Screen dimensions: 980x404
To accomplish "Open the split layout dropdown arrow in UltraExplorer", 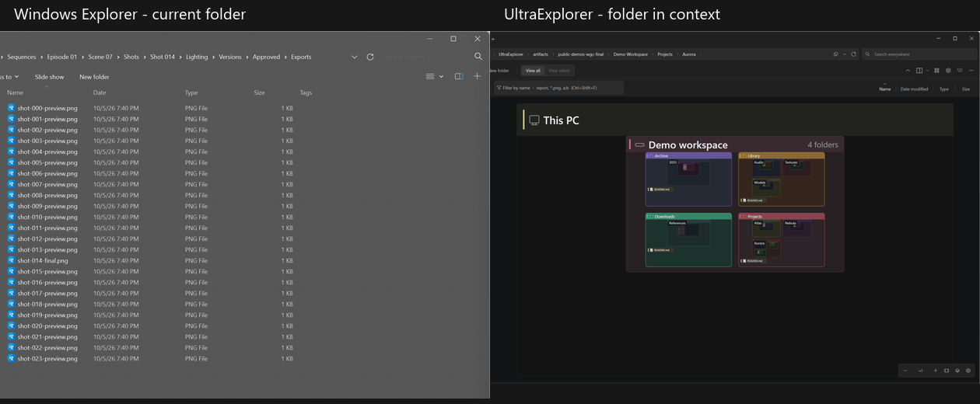I will (x=927, y=71).
